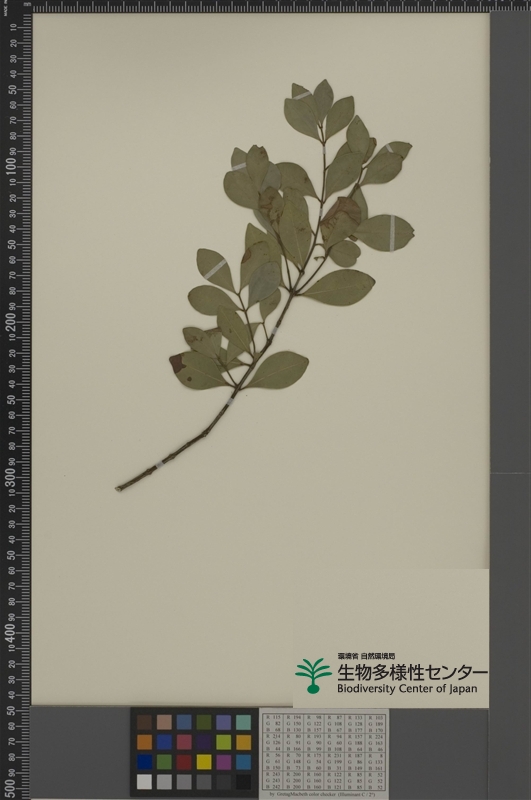Select the orange swatch in the second row
The image size is (531, 800).
(x=144, y=742)
